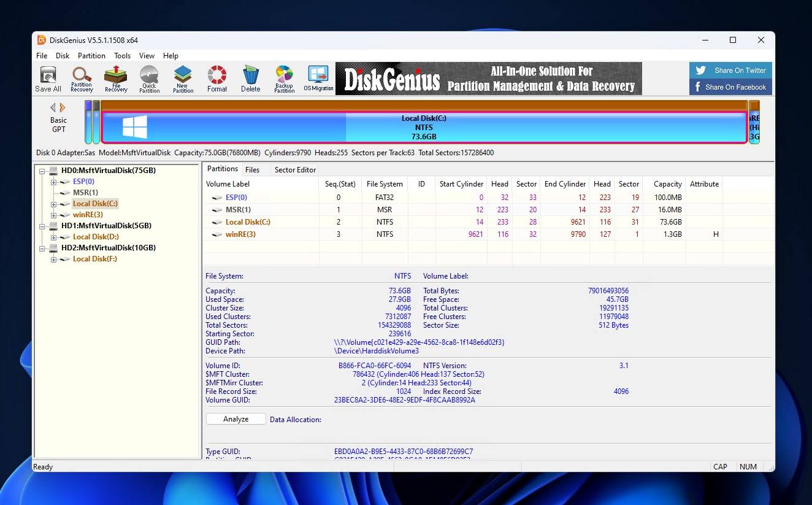This screenshot has width=812, height=505.
Task: Click the DiskGenius advertisement banner
Action: point(489,79)
